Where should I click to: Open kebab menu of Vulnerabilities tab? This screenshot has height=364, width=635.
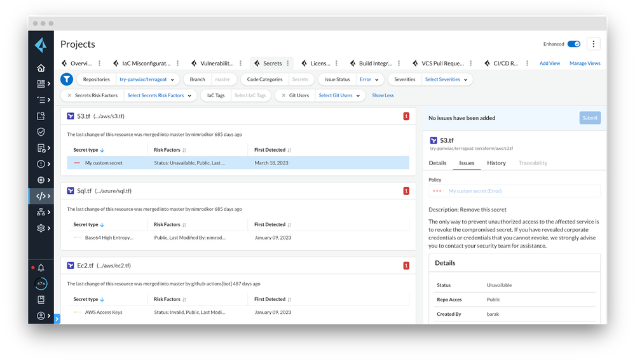click(240, 63)
